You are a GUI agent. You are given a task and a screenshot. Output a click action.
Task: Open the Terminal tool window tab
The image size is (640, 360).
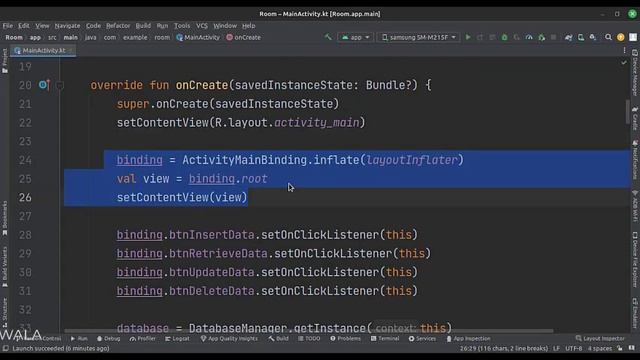385,338
